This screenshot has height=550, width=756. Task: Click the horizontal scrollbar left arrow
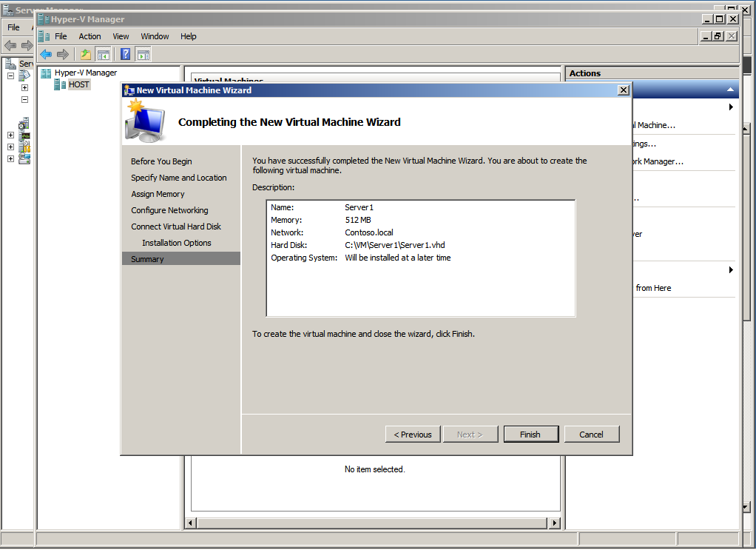tap(192, 523)
